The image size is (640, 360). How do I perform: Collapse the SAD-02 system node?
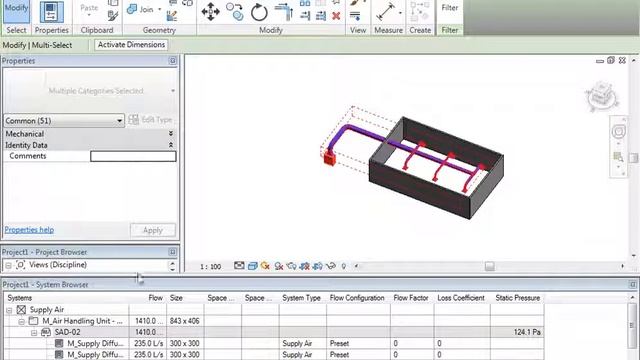pos(34,333)
